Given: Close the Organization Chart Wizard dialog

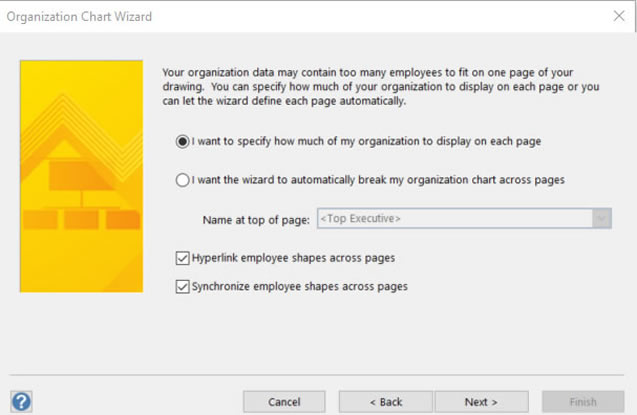Looking at the screenshot, I should point(619,16).
